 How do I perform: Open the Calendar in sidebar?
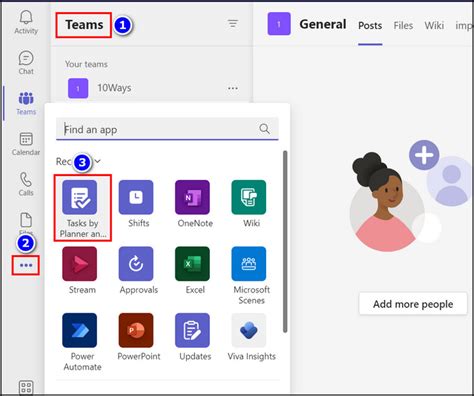(x=26, y=144)
